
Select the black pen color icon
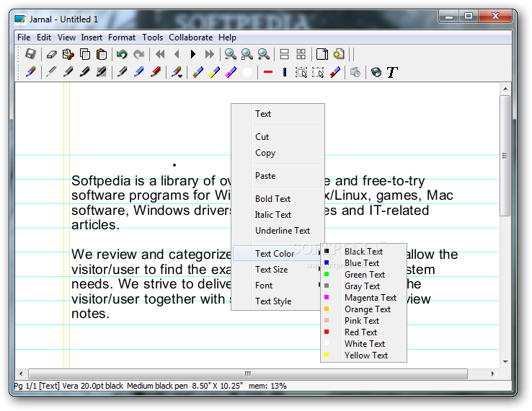pos(122,72)
